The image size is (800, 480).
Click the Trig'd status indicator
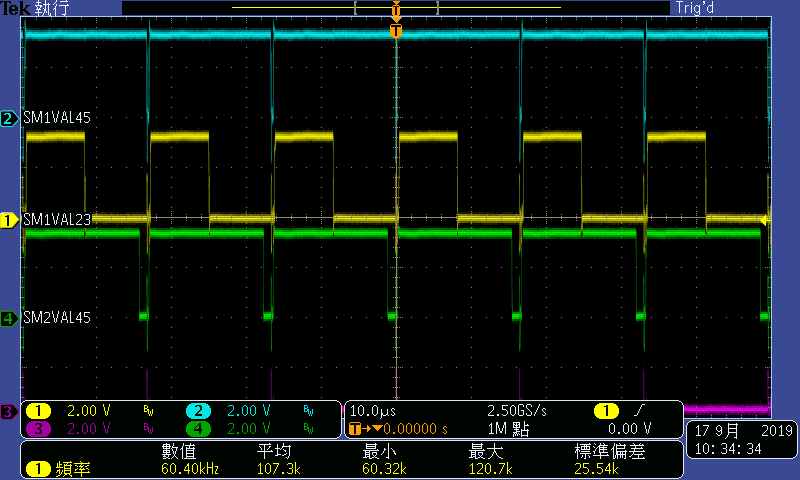[694, 8]
